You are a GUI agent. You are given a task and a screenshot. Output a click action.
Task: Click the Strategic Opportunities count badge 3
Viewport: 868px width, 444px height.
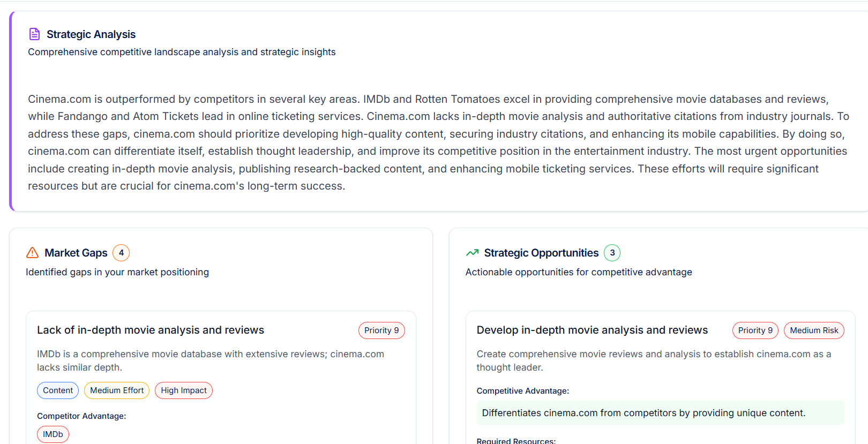point(612,253)
